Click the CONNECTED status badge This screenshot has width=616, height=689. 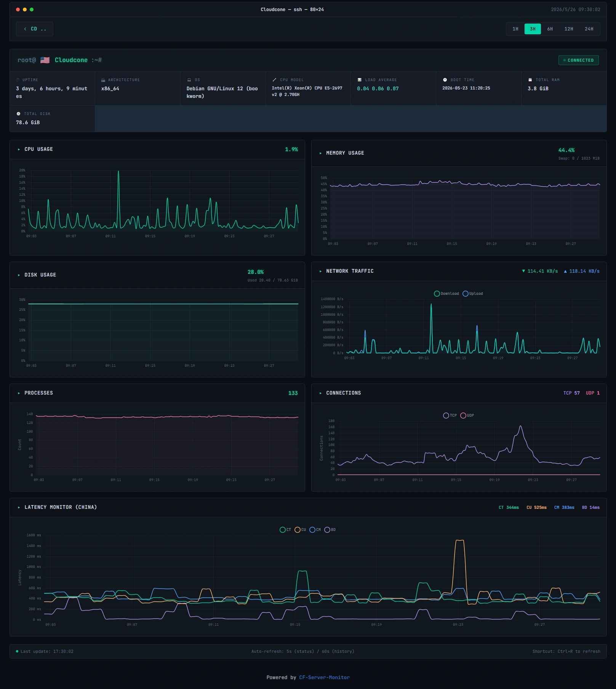(578, 60)
